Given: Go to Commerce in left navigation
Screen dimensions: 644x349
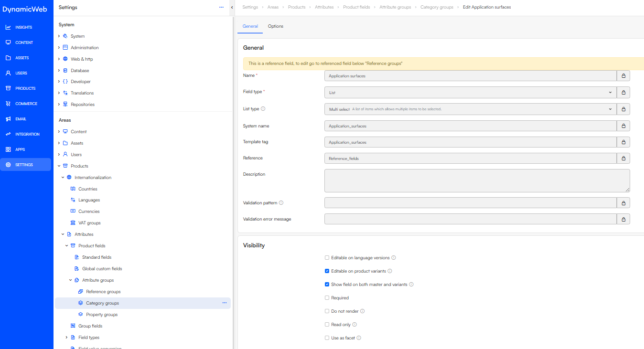Looking at the screenshot, I should (x=26, y=104).
